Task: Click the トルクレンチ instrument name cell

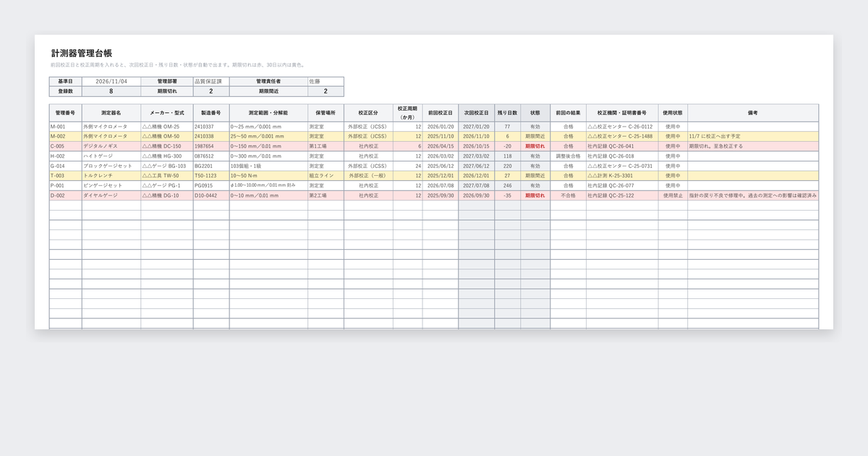Action: pos(111,176)
